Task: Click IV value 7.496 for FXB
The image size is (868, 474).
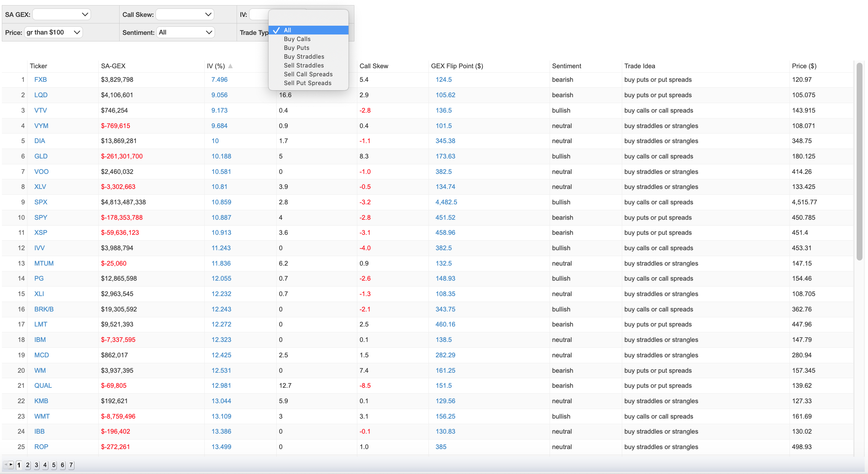Action: [x=219, y=80]
